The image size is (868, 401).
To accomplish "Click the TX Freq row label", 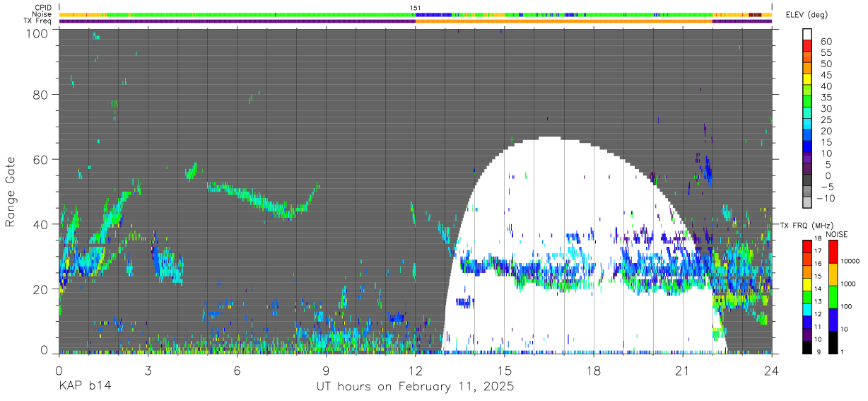I will tap(37, 21).
